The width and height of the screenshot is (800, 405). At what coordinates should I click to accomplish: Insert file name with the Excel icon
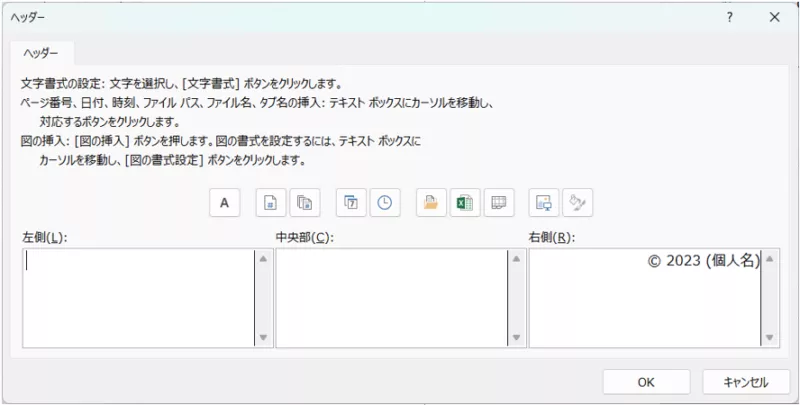pyautogui.click(x=464, y=202)
